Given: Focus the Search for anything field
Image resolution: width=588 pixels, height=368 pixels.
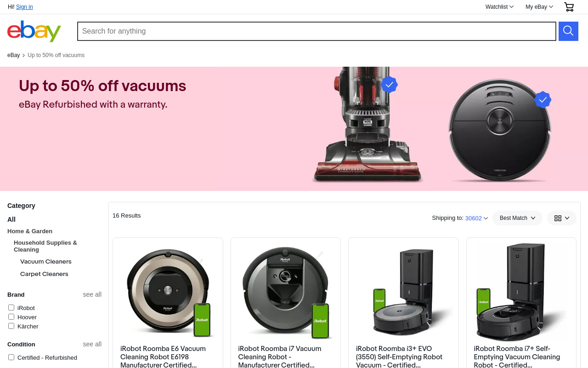Looking at the screenshot, I should click(317, 31).
